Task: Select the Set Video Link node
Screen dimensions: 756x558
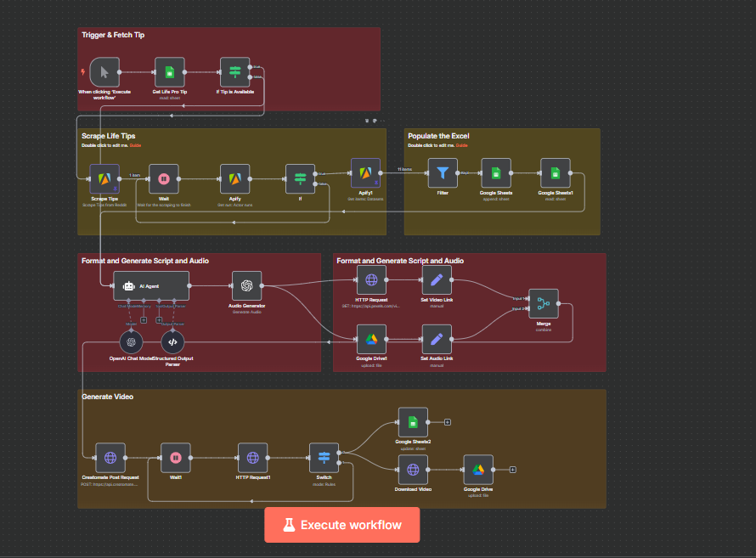Action: [437, 280]
